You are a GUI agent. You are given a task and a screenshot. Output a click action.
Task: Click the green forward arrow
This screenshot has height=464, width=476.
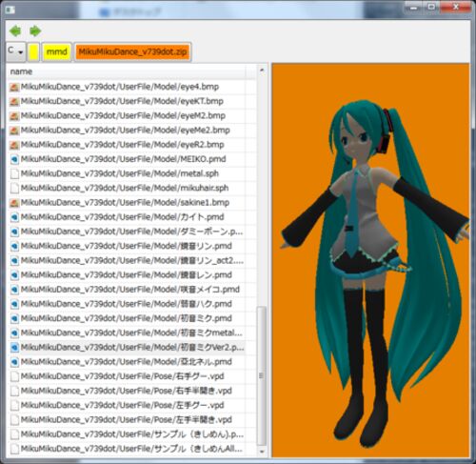pos(35,30)
